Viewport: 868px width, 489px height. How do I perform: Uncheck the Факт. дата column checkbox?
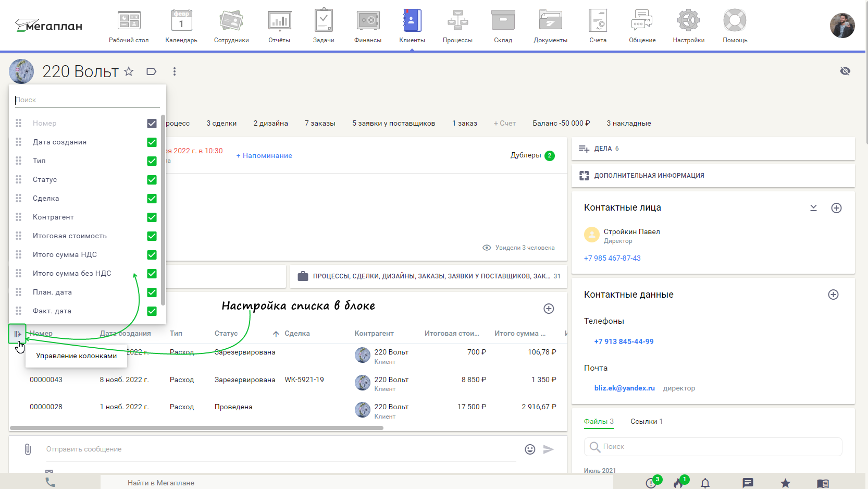click(x=152, y=311)
